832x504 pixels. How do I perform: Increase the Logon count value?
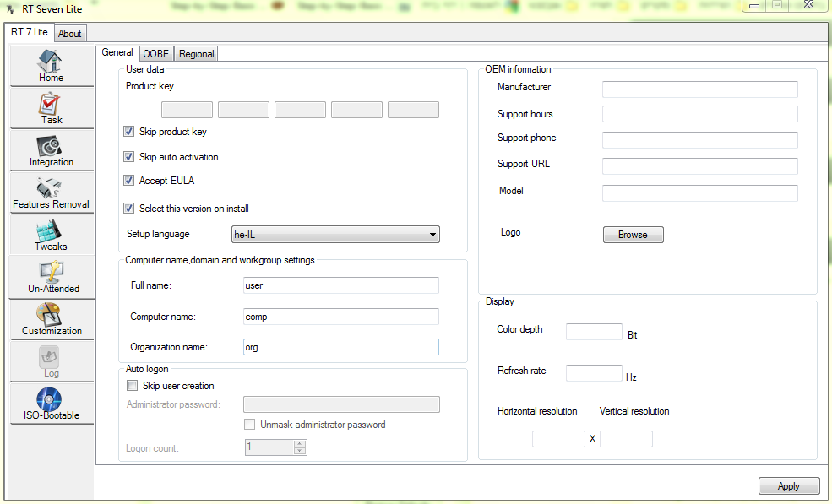click(x=300, y=443)
